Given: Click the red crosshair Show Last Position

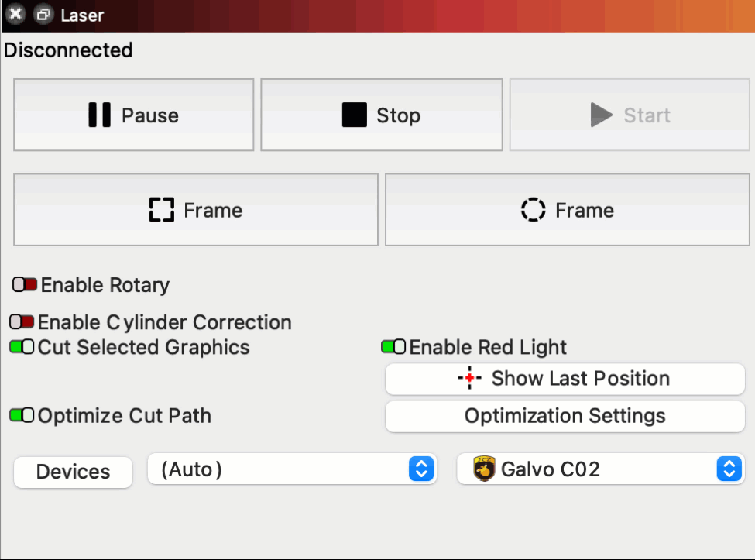Looking at the screenshot, I should coord(469,379).
